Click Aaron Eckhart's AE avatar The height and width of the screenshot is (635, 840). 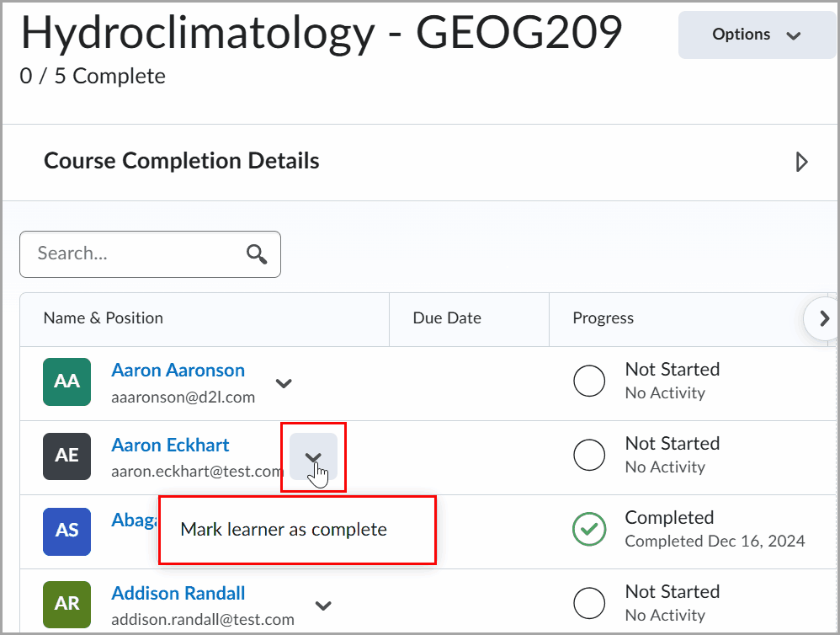tap(66, 456)
